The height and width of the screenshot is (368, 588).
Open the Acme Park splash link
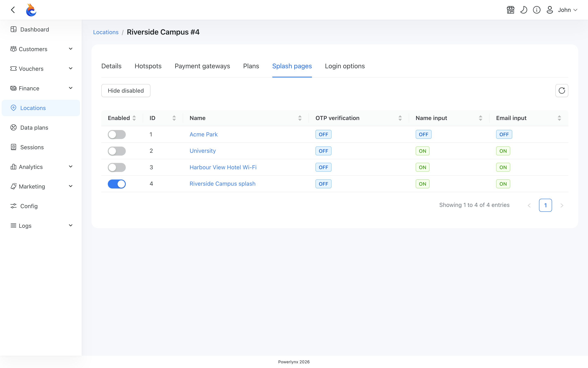click(x=203, y=134)
